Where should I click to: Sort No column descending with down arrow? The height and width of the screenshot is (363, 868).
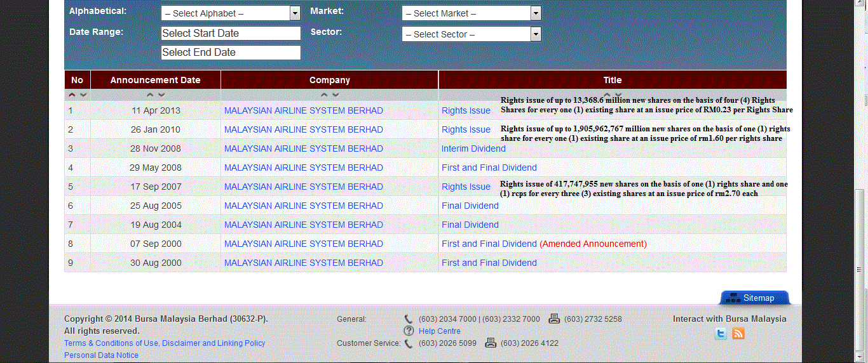coord(83,95)
